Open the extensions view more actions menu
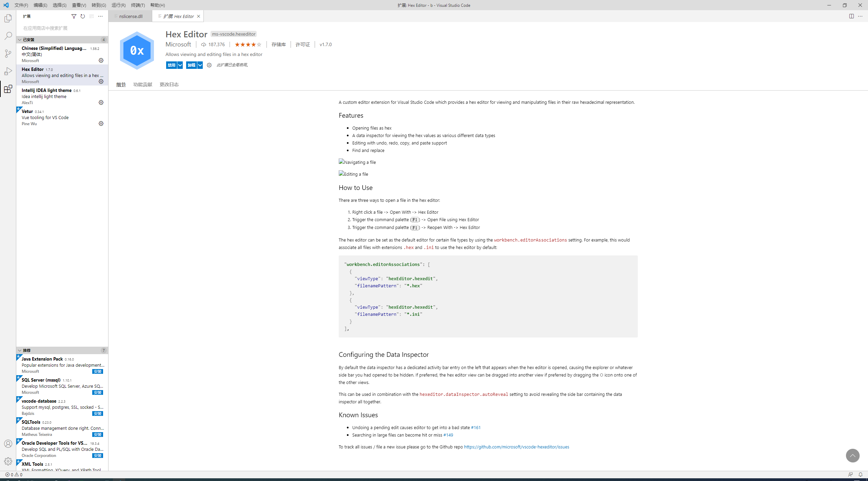 click(100, 16)
